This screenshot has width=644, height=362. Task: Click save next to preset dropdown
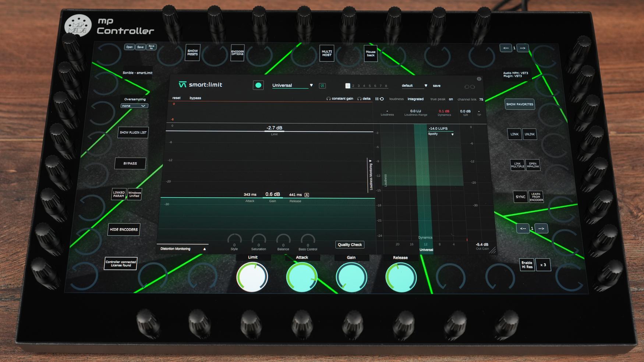click(436, 86)
